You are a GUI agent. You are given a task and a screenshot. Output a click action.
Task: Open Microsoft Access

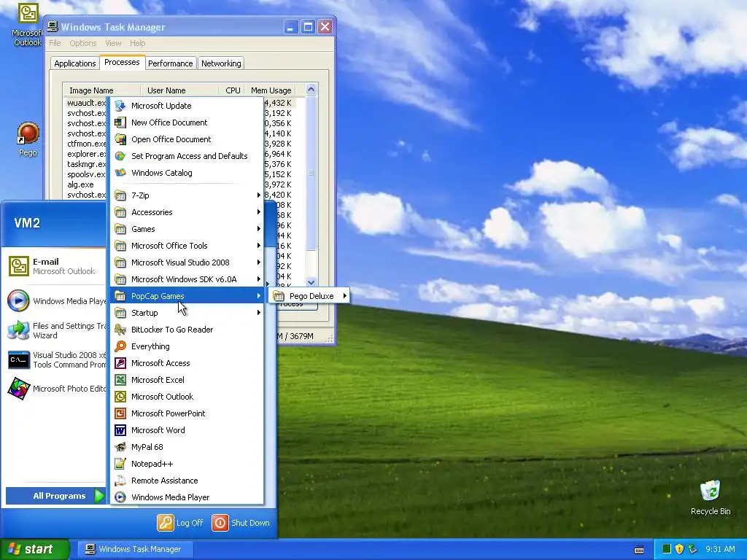(x=187, y=363)
